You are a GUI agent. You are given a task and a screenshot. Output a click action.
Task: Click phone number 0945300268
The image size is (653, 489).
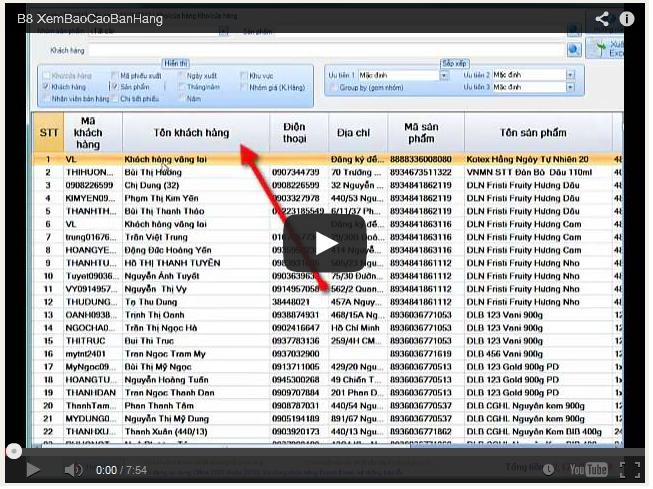click(297, 382)
